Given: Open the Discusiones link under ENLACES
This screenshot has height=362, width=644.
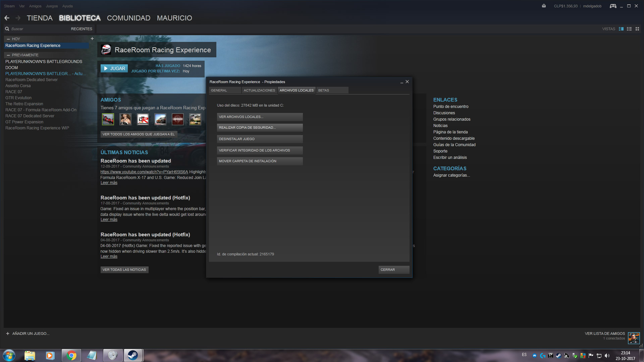Looking at the screenshot, I should (x=444, y=113).
